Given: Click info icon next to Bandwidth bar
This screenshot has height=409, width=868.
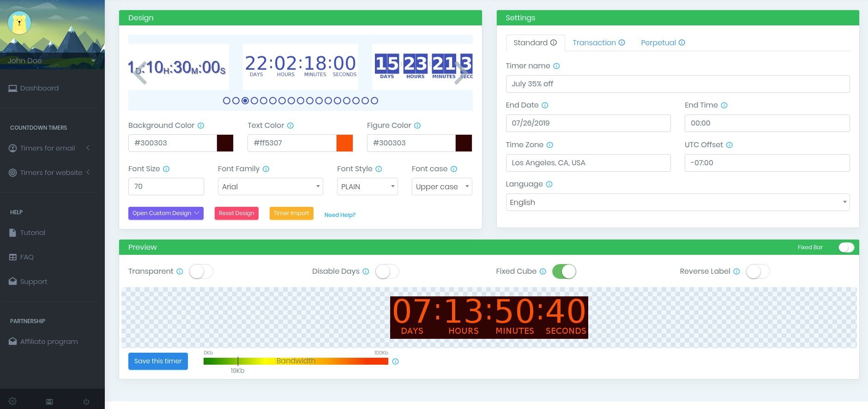Looking at the screenshot, I should tap(395, 361).
